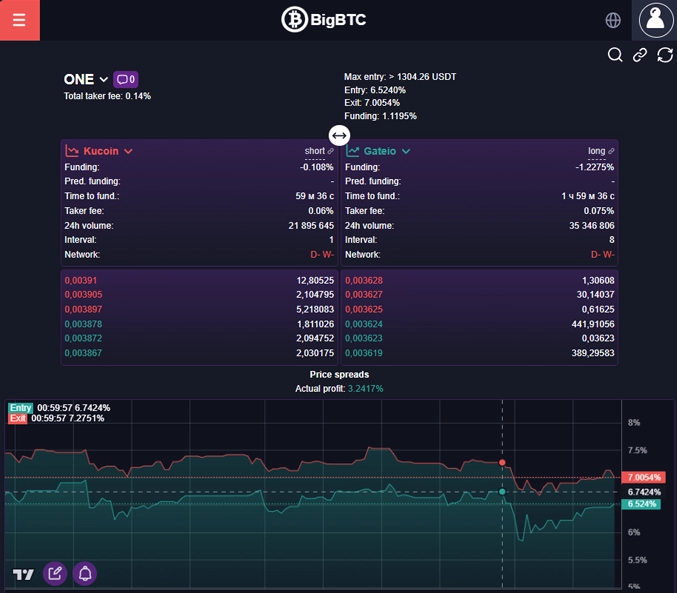Select Kucoin bid price 0,003872
The width and height of the screenshot is (677, 593).
(83, 338)
